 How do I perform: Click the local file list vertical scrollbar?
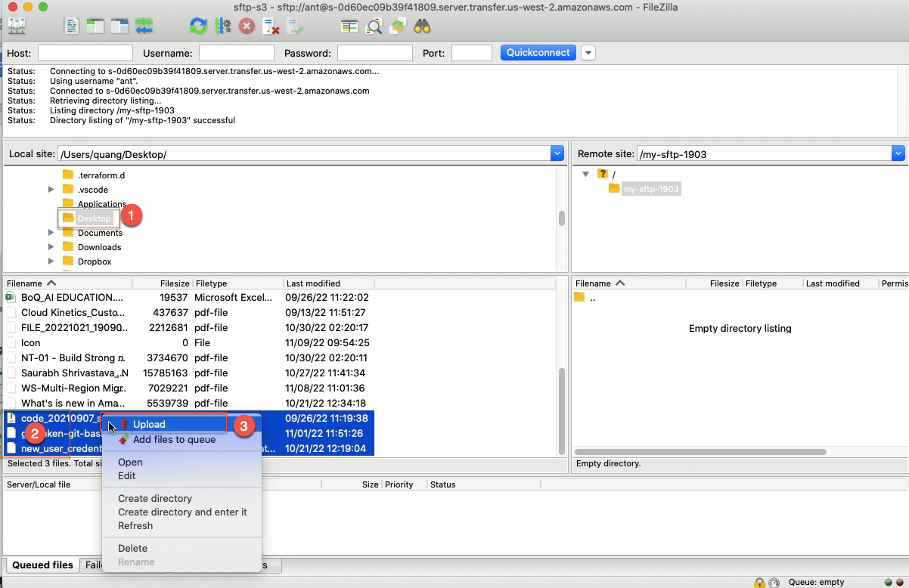point(561,410)
